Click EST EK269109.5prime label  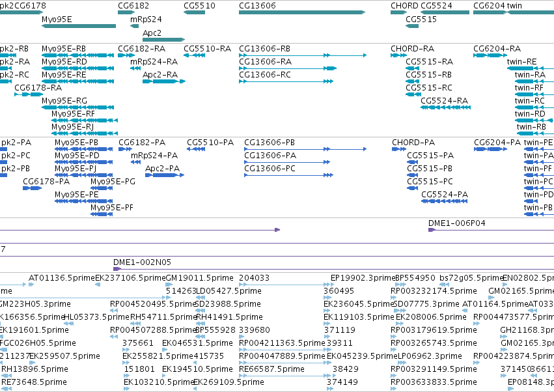click(x=229, y=382)
